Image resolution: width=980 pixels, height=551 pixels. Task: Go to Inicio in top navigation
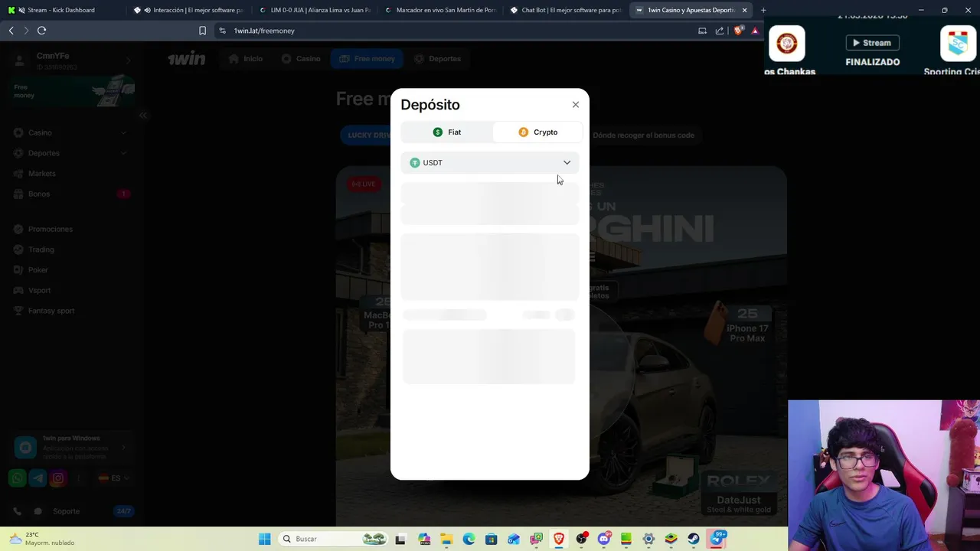point(246,59)
